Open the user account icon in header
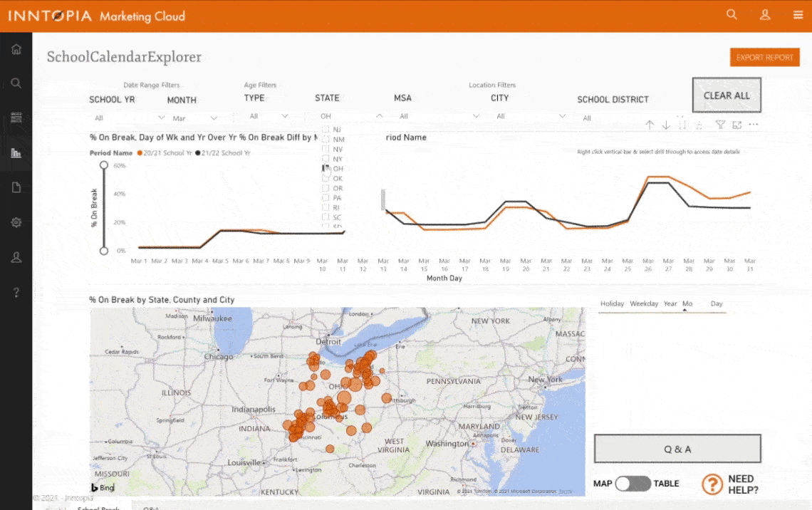The height and width of the screenshot is (510, 812). 765,14
